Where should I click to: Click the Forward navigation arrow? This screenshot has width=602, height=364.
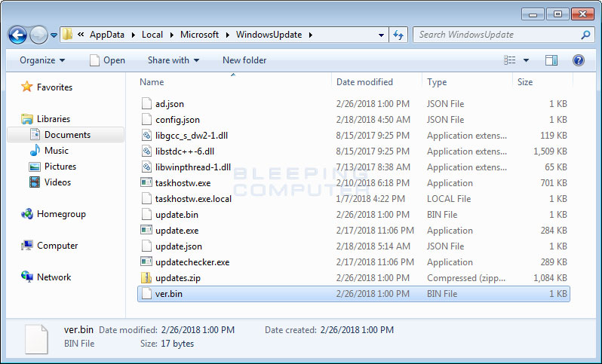point(38,35)
